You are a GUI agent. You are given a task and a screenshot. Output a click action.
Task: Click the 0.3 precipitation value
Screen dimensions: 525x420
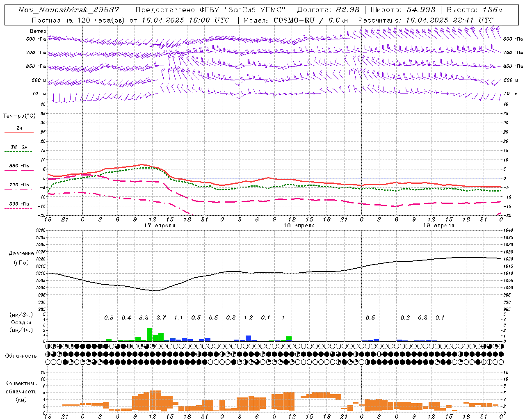pyautogui.click(x=109, y=318)
